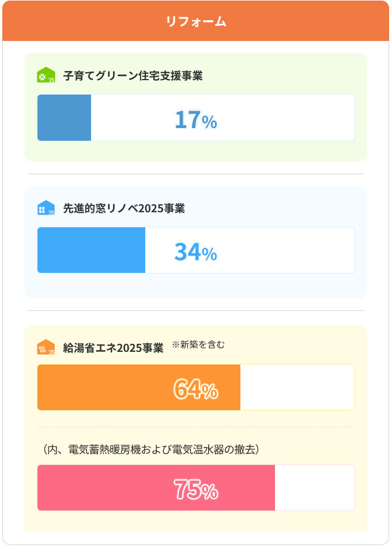Viewport: 392px width, 548px height.
Task: Click the empty white portion of 64% bar
Action: tap(297, 387)
